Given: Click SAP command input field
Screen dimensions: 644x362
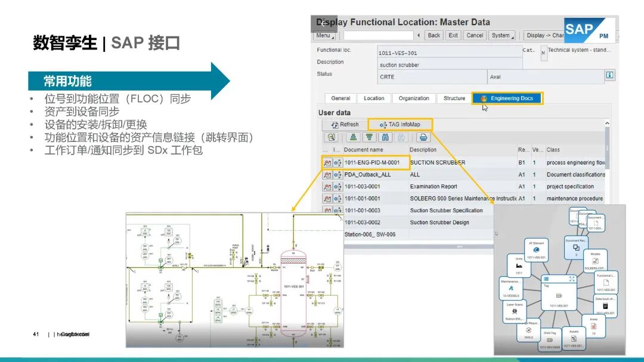Looking at the screenshot, I should click(x=378, y=36).
